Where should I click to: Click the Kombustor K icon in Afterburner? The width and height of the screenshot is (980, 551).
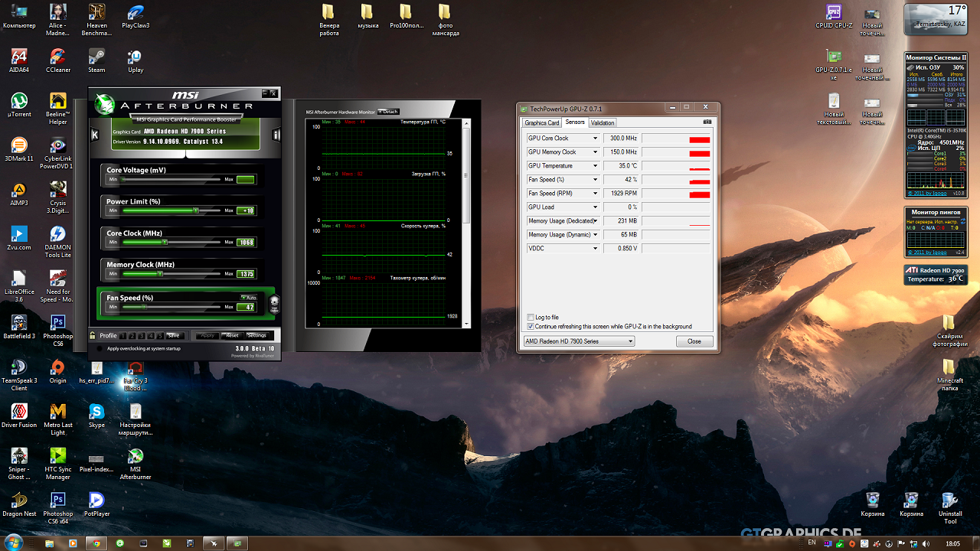pos(95,135)
